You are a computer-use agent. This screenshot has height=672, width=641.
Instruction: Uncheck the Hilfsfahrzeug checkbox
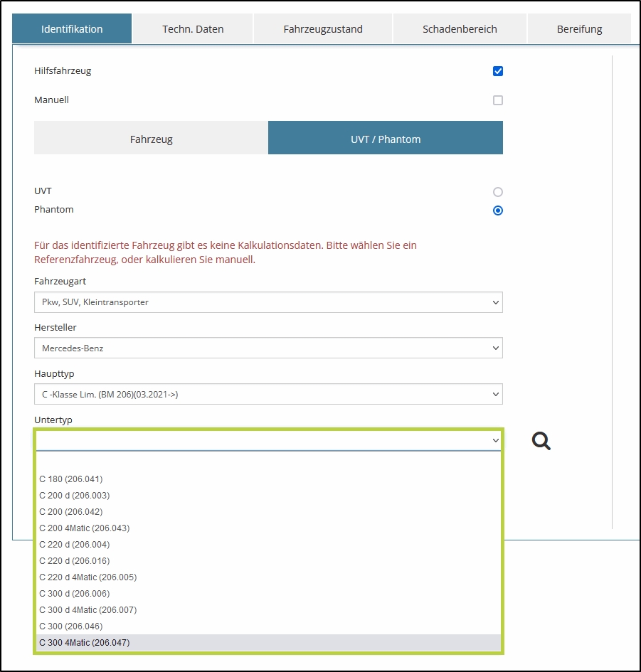498,71
